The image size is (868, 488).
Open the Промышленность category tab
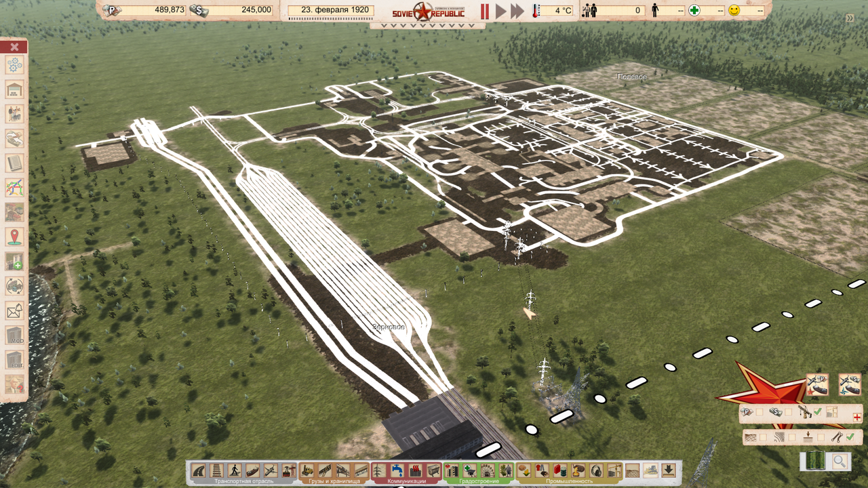pyautogui.click(x=569, y=481)
